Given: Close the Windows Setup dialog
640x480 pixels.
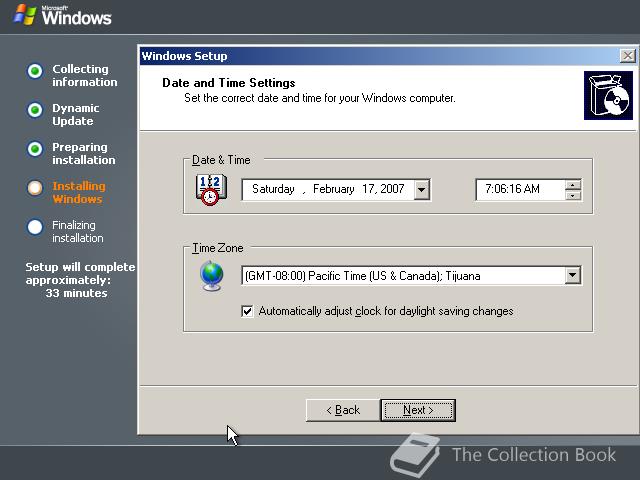Looking at the screenshot, I should coord(627,56).
